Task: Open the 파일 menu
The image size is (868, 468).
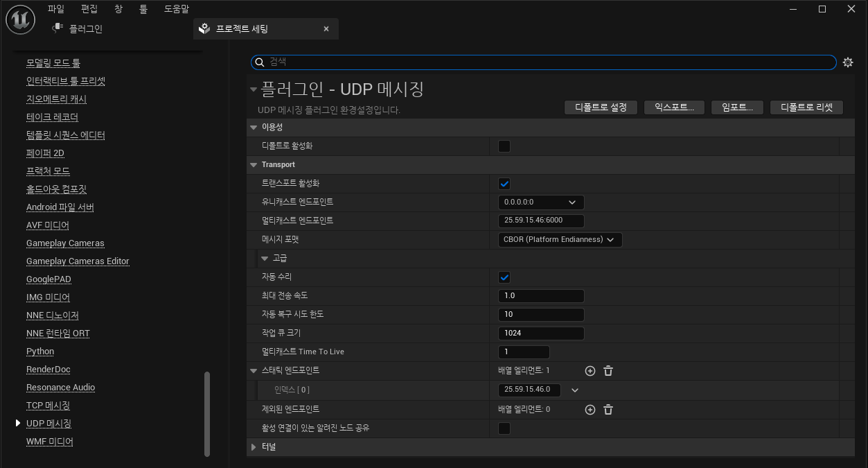Action: pyautogui.click(x=56, y=9)
